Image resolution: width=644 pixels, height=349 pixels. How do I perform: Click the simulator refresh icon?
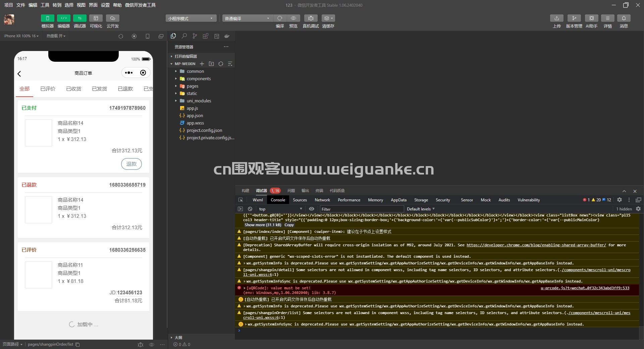tap(121, 36)
